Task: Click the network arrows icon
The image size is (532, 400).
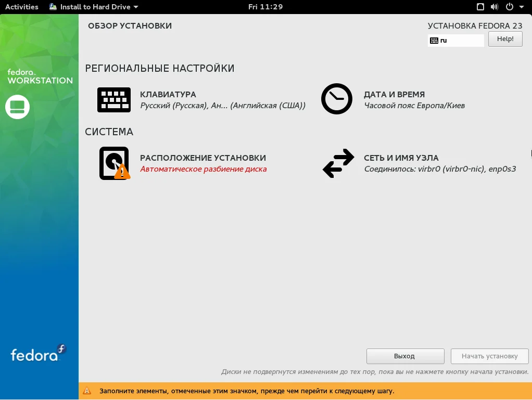Action: coord(338,163)
